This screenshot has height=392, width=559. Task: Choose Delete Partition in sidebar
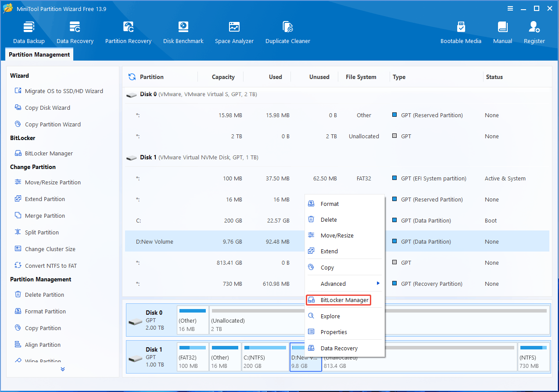coord(39,295)
